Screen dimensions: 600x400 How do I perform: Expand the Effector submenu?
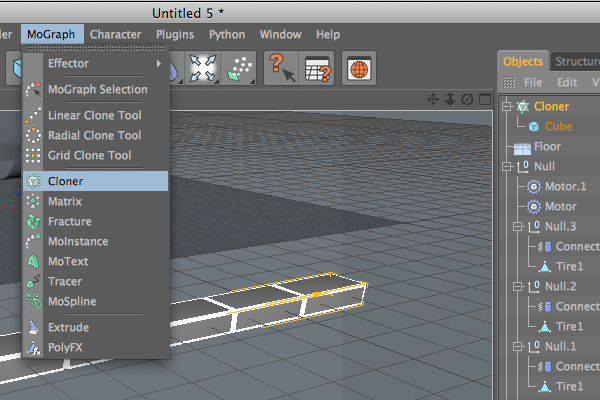(x=96, y=64)
